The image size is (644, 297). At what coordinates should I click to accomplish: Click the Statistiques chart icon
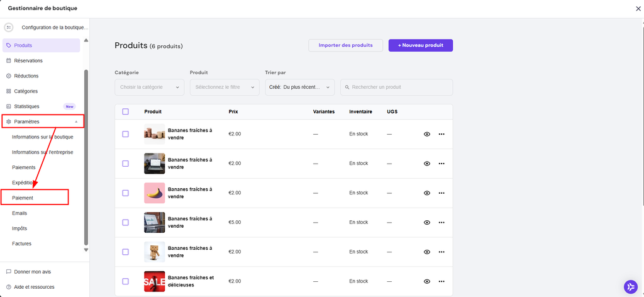coord(9,106)
